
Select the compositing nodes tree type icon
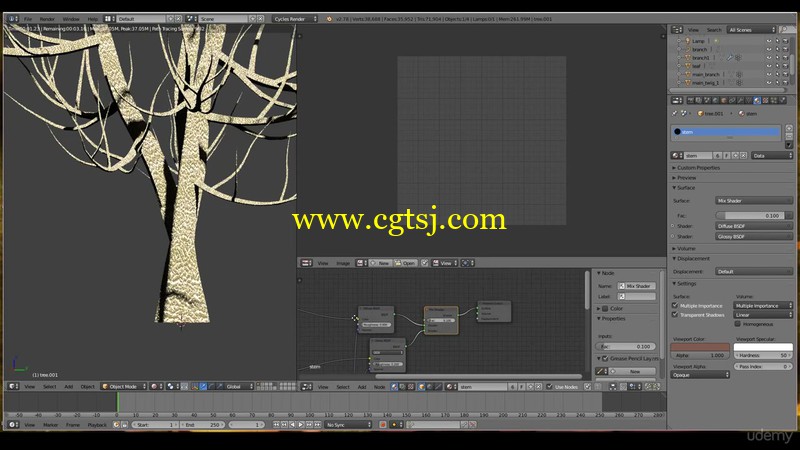point(402,387)
